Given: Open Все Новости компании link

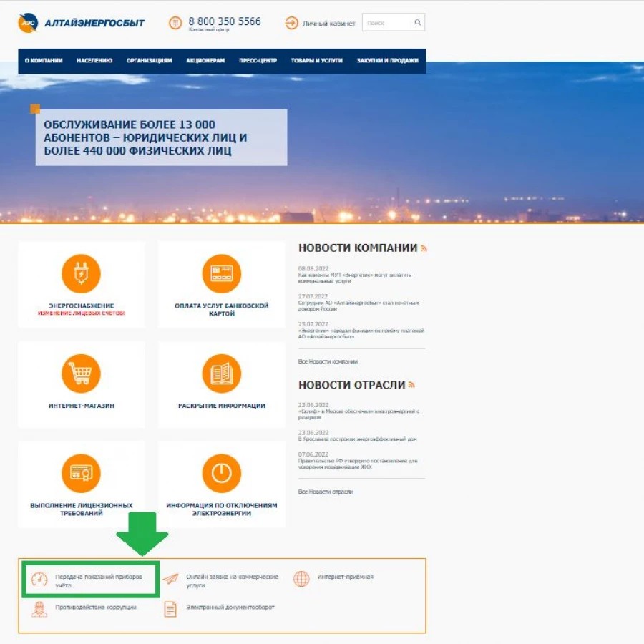Looking at the screenshot, I should [328, 361].
